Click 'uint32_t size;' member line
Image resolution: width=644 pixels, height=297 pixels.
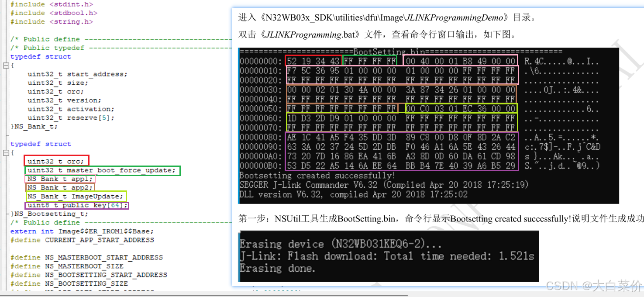[x=58, y=83]
